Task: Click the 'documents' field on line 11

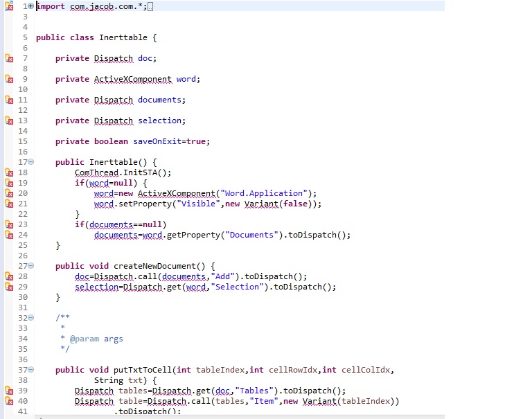Action: pyautogui.click(x=159, y=100)
